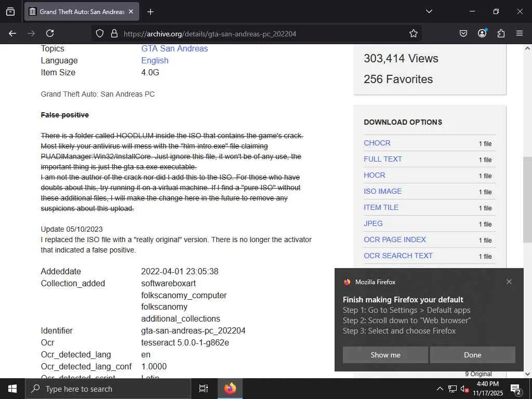The height and width of the screenshot is (399, 532).
Task: Open tracking protection shield icon
Action: pos(99,34)
